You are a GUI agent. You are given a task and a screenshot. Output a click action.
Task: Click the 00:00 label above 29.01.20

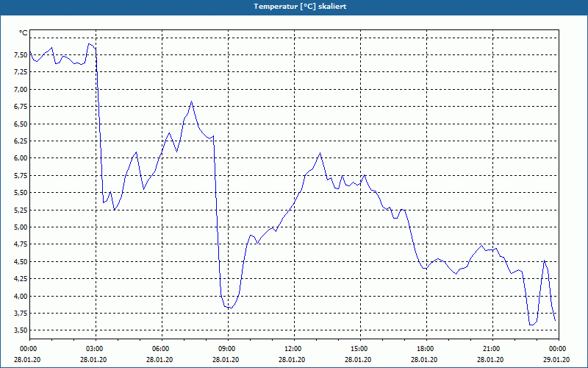pos(556,349)
